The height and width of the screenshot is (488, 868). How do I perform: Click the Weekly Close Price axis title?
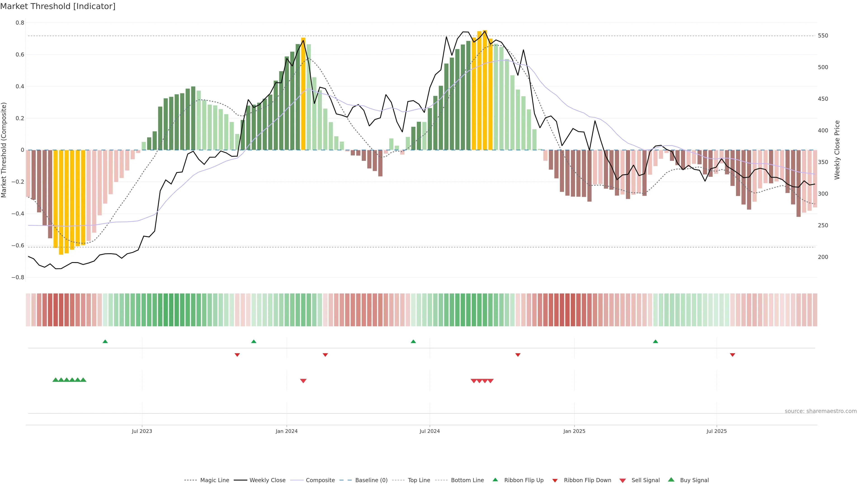click(x=837, y=150)
